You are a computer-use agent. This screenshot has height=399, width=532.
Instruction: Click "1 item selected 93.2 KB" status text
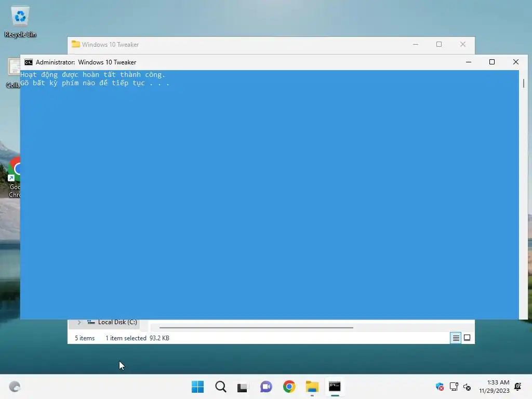137,338
